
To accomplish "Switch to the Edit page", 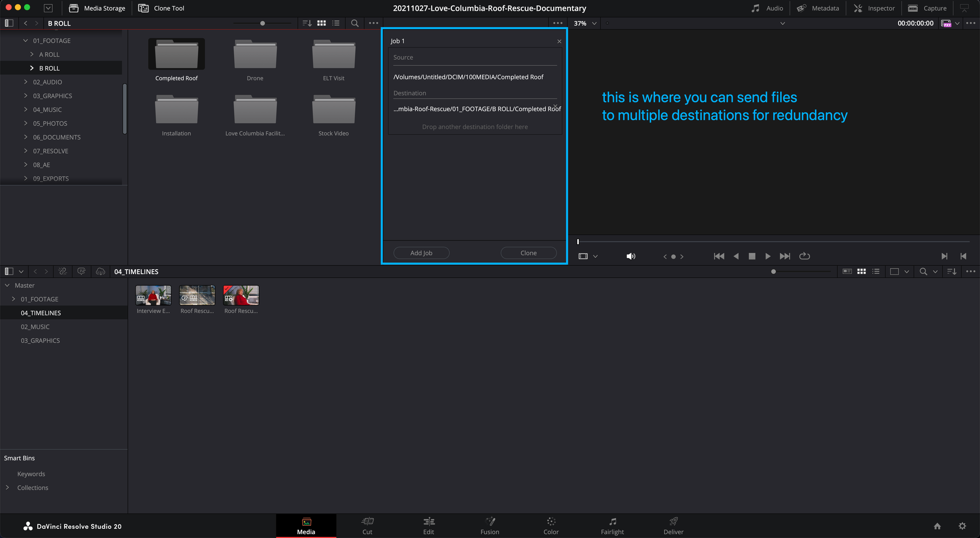I will (428, 526).
